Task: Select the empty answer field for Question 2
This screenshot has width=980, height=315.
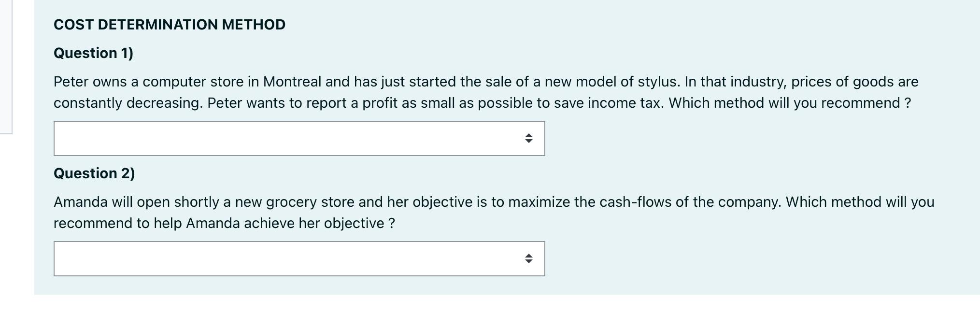Action: 241,259
